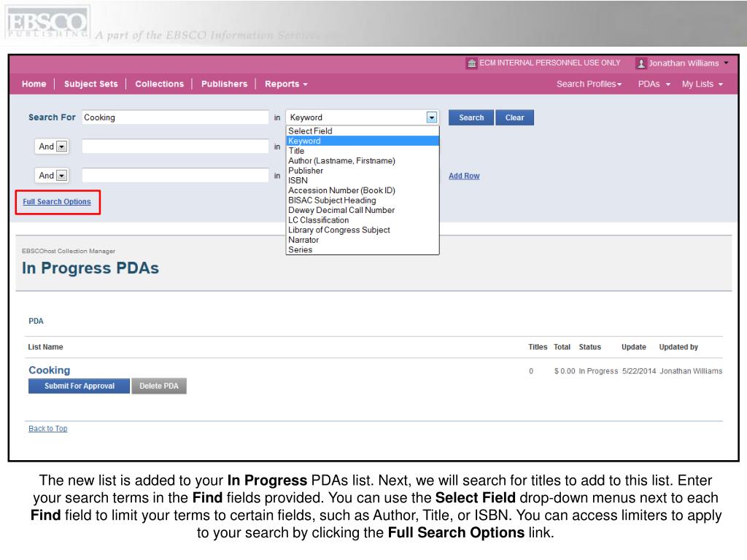
Task: Choose Select Field in the dropdown list
Action: (362, 131)
